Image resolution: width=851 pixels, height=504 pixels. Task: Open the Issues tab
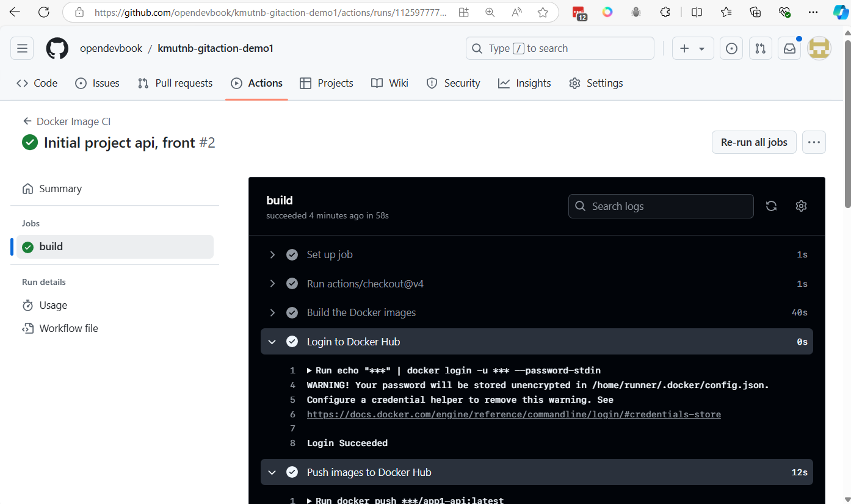point(97,83)
